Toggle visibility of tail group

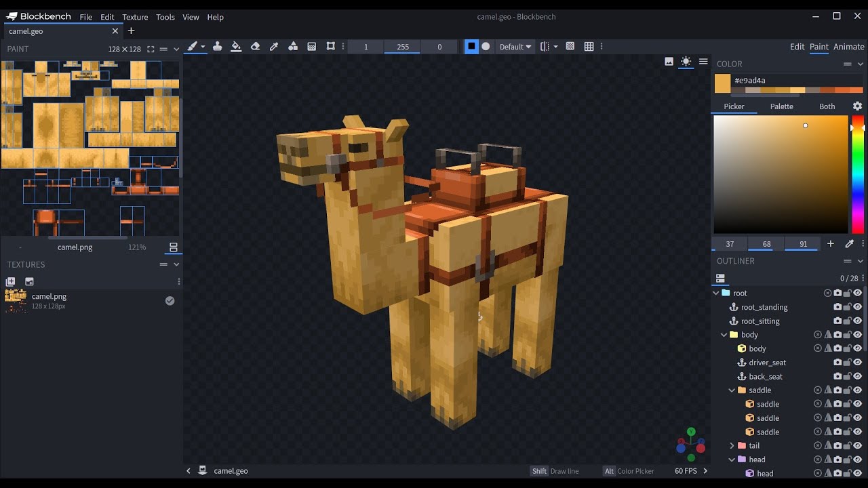click(x=858, y=446)
